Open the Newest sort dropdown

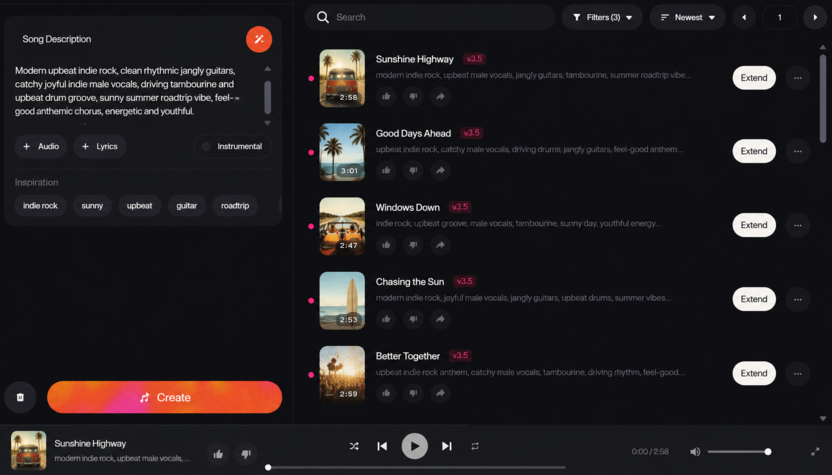(x=688, y=18)
